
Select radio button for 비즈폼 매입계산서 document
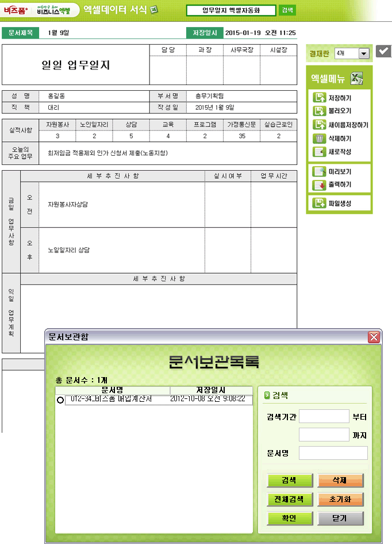tap(60, 400)
